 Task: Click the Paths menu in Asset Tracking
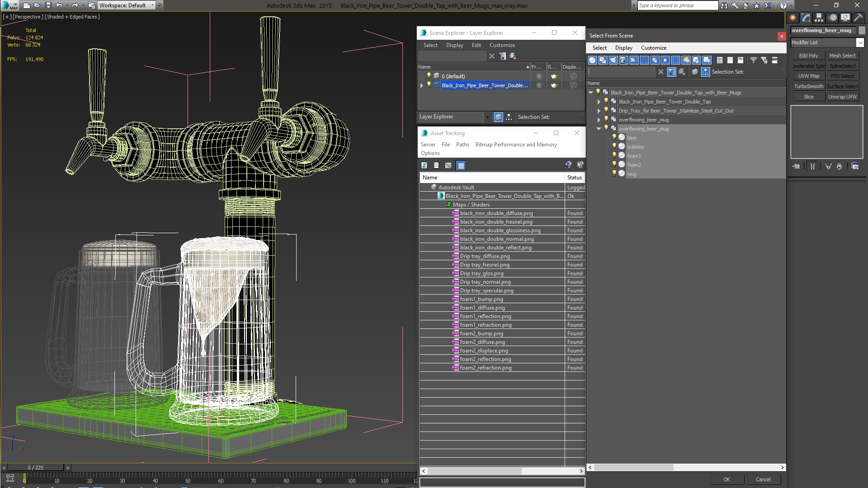(x=462, y=144)
